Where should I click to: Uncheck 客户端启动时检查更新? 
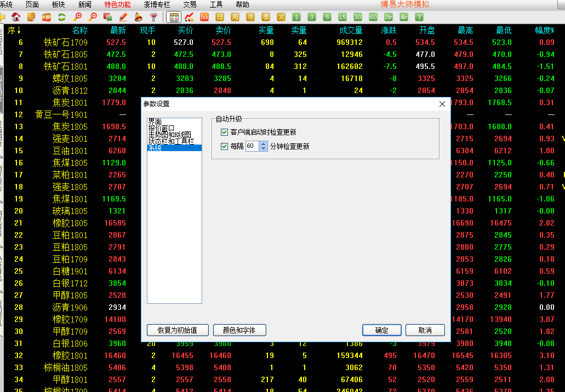point(224,132)
